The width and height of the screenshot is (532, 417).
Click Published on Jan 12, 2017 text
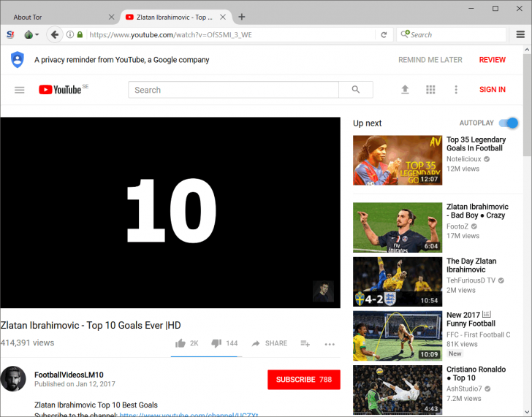75,384
